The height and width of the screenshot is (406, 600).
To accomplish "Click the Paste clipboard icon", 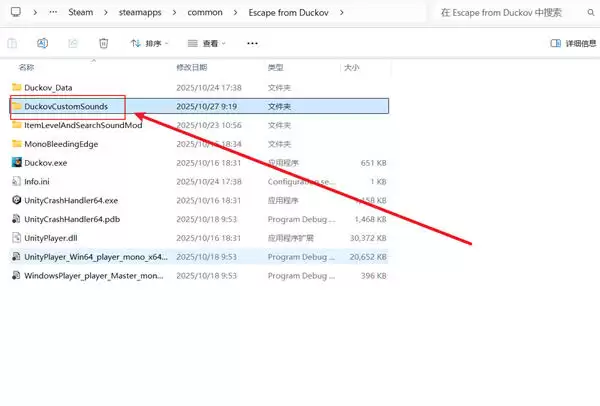I will pyautogui.click(x=13, y=44).
